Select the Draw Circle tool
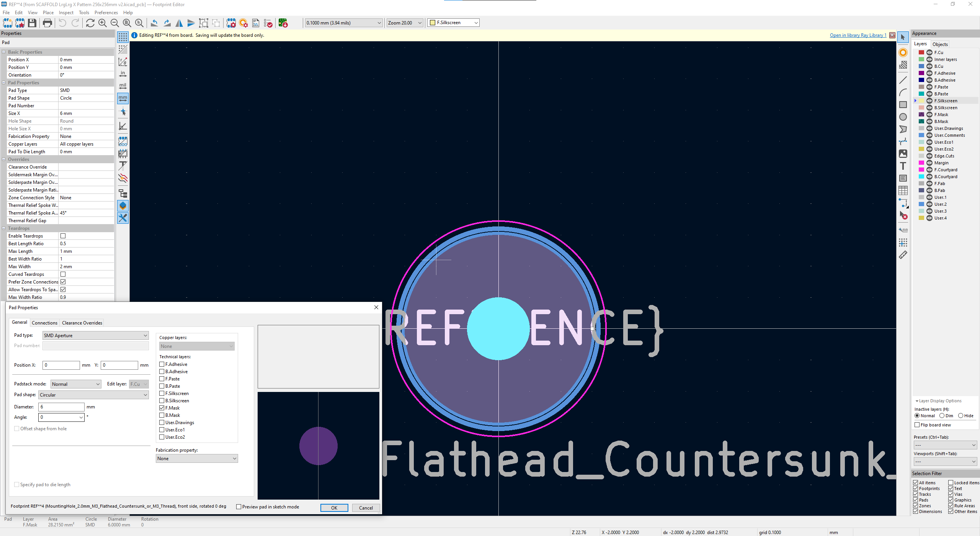Viewport: 980px width, 536px height. [903, 117]
